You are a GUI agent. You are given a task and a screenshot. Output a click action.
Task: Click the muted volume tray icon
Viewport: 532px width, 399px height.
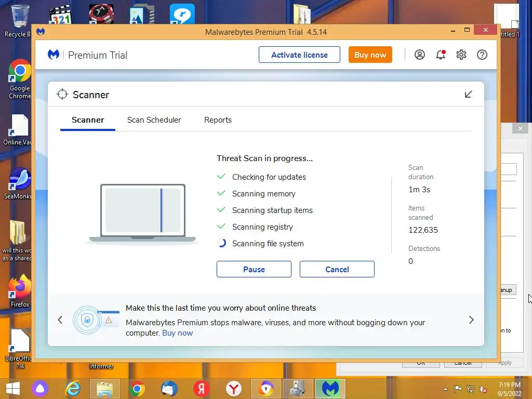(483, 389)
